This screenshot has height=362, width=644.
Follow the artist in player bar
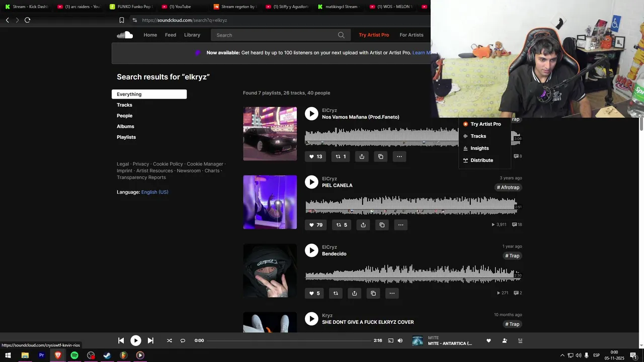point(505,340)
